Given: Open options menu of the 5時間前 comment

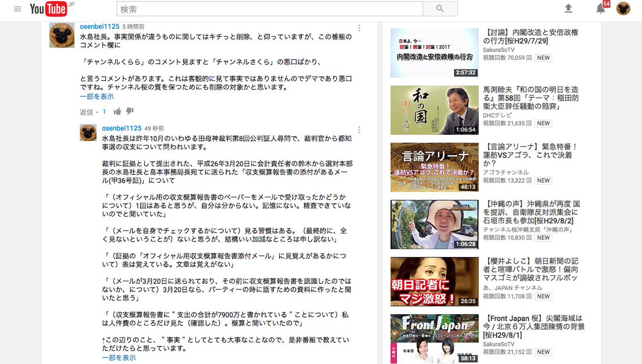Looking at the screenshot, I should [x=359, y=28].
